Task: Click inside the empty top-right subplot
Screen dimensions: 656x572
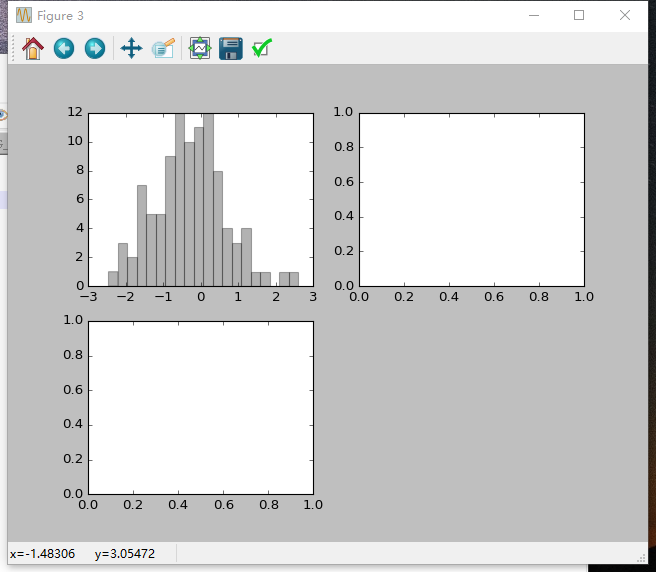Action: pos(472,200)
